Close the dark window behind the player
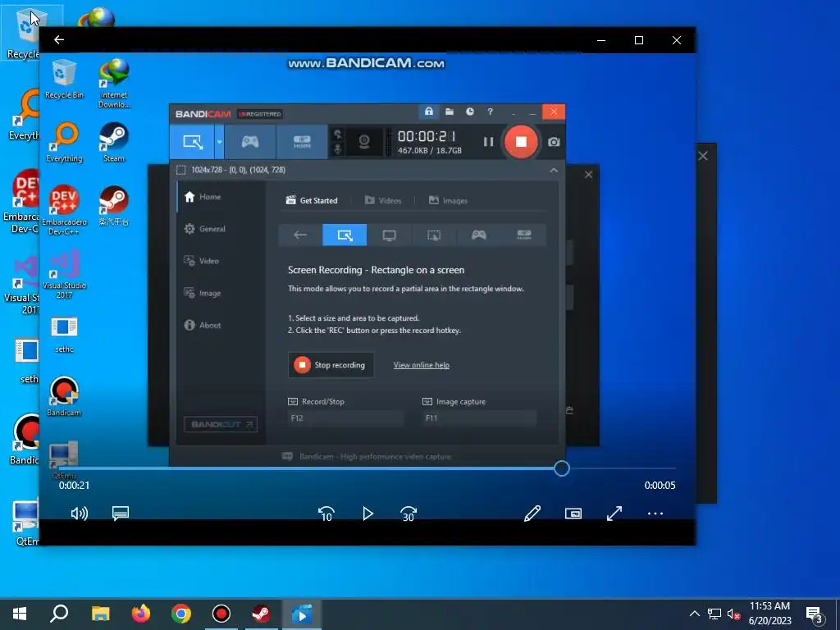 [703, 156]
